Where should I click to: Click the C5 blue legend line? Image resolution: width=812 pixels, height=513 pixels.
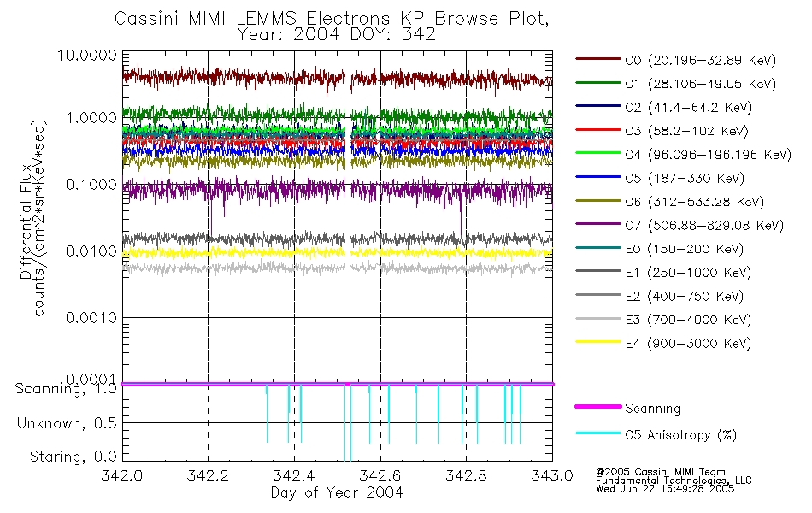coord(597,177)
